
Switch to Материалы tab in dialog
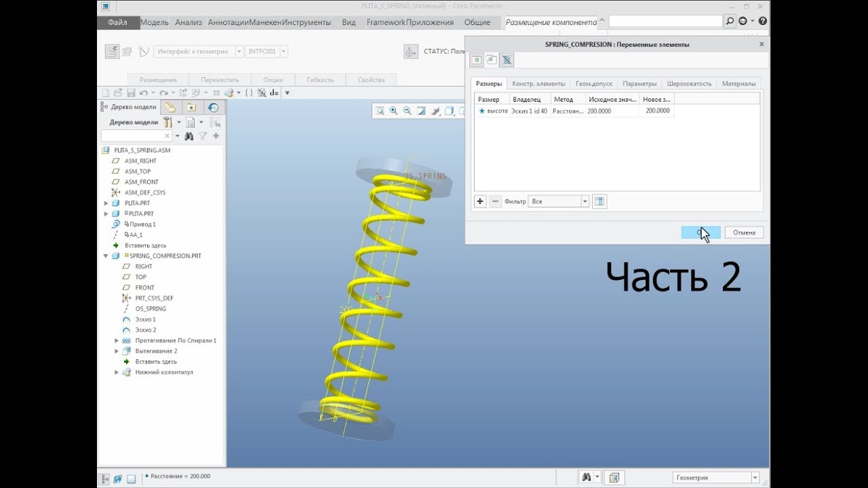[x=739, y=83]
